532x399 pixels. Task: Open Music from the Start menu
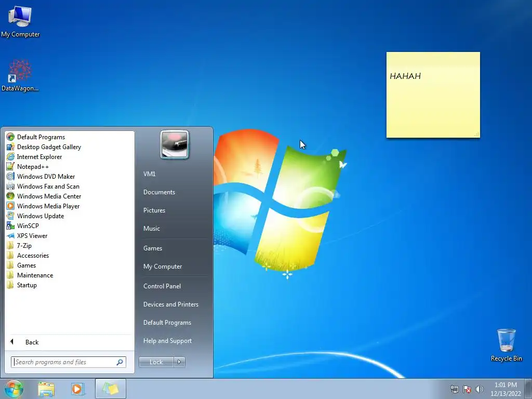(151, 229)
